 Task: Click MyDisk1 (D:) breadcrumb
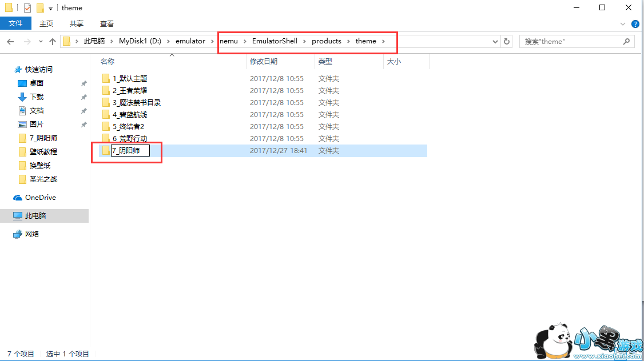140,41
